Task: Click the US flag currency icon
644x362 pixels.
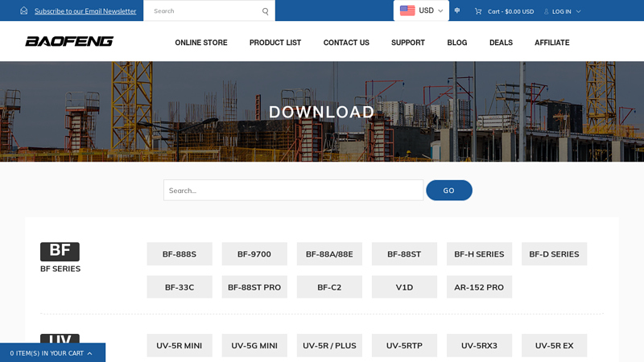Action: [x=407, y=10]
